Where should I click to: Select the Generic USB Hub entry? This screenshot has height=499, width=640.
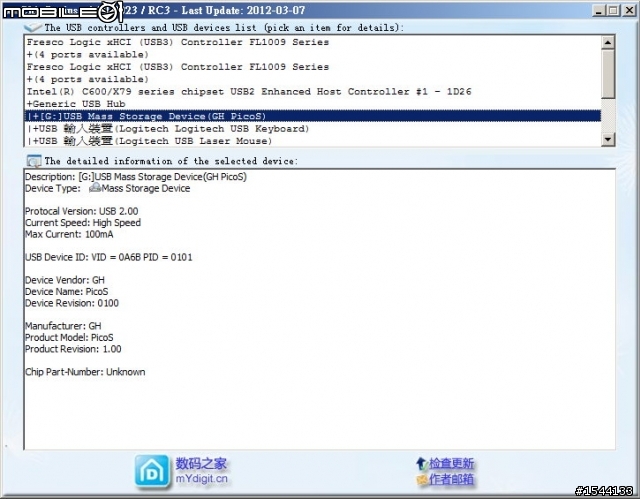point(312,104)
